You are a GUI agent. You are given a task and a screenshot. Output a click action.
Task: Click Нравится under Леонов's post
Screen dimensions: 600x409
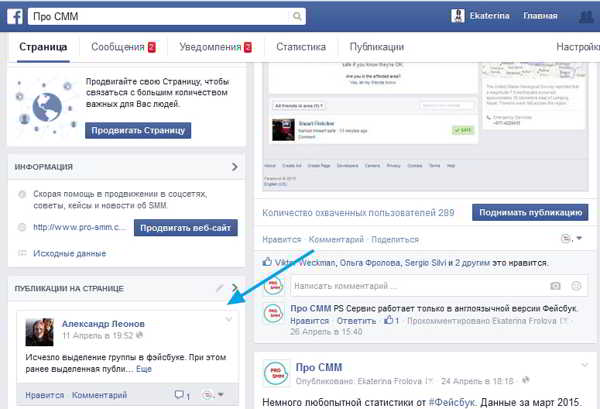point(45,395)
